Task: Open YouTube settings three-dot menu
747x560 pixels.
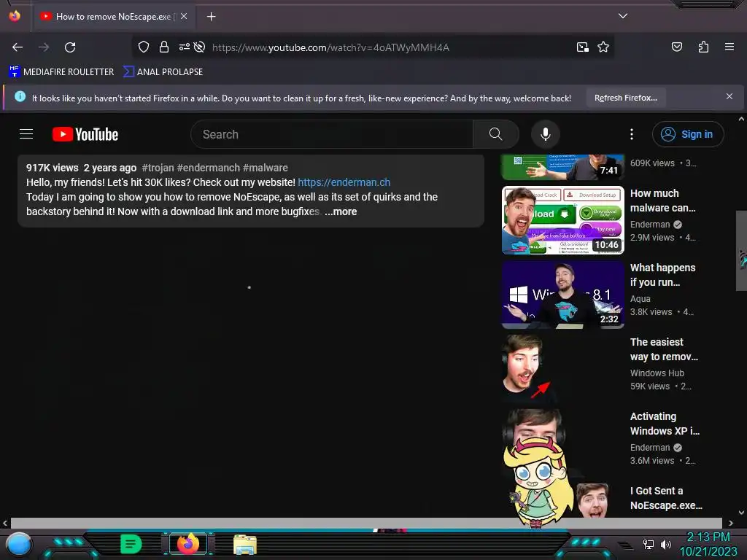Action: (632, 134)
